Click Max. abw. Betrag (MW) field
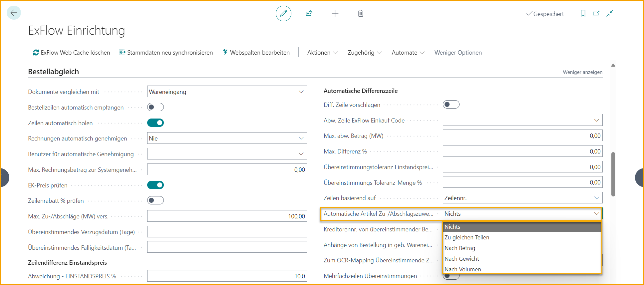This screenshot has width=644, height=285. pos(523,136)
